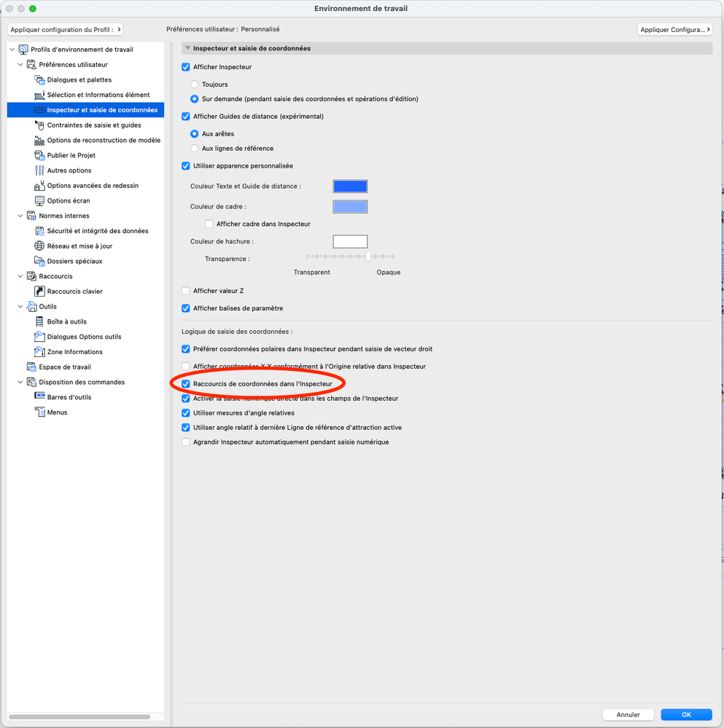This screenshot has width=724, height=728.
Task: Open the Options de reconstruction de modèle icon
Action: click(39, 140)
